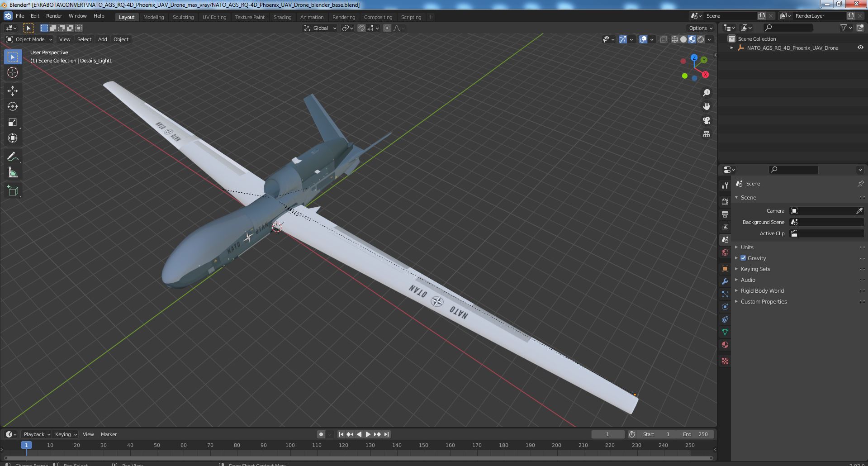Toggle auto keying record button
The image size is (868, 466).
321,434
